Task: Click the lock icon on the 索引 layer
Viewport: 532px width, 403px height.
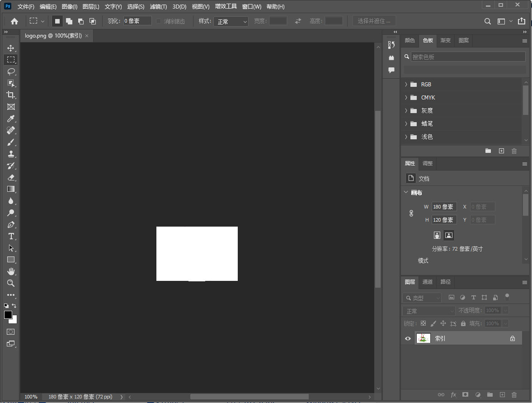Action: tap(512, 338)
